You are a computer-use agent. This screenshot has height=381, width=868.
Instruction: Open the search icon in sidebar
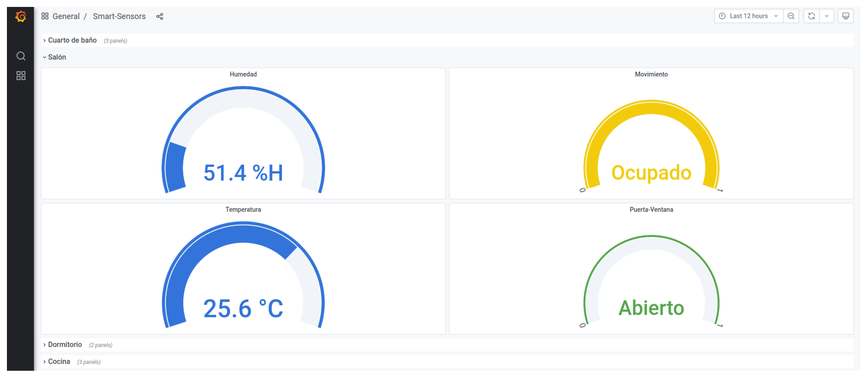(21, 56)
